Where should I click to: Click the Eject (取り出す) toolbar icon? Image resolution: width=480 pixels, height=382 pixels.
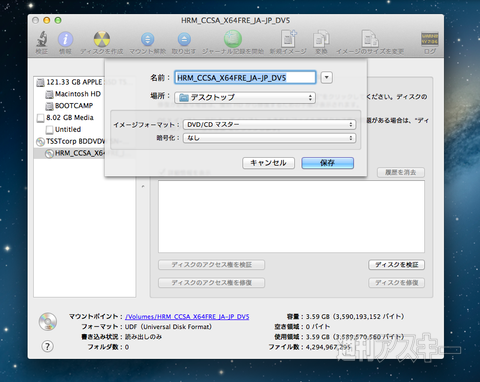coord(184,39)
